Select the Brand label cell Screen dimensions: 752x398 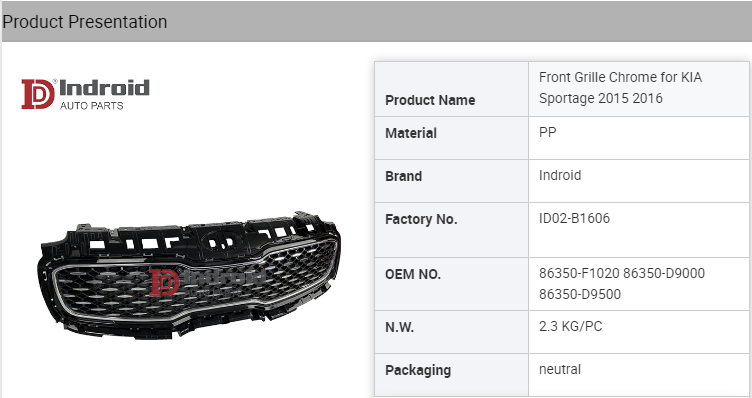451,181
